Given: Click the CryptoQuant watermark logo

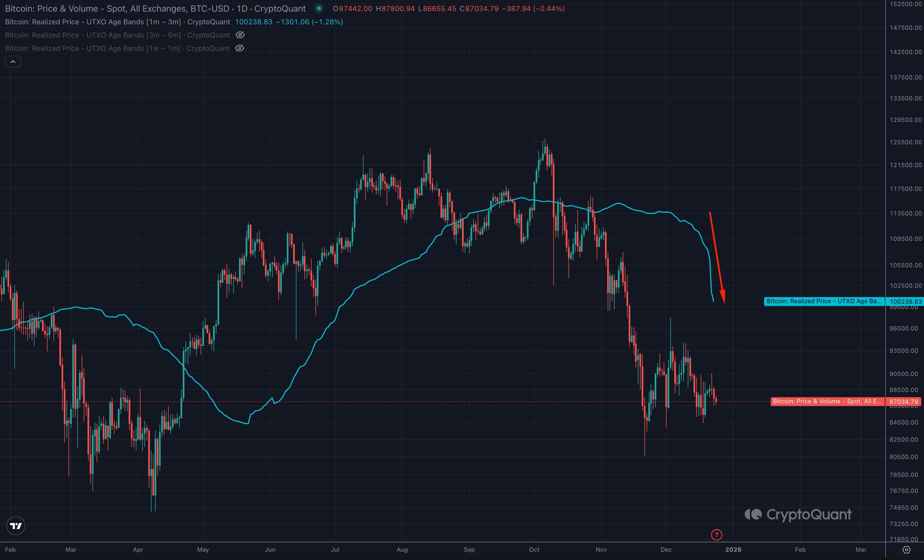Looking at the screenshot, I should tap(798, 515).
